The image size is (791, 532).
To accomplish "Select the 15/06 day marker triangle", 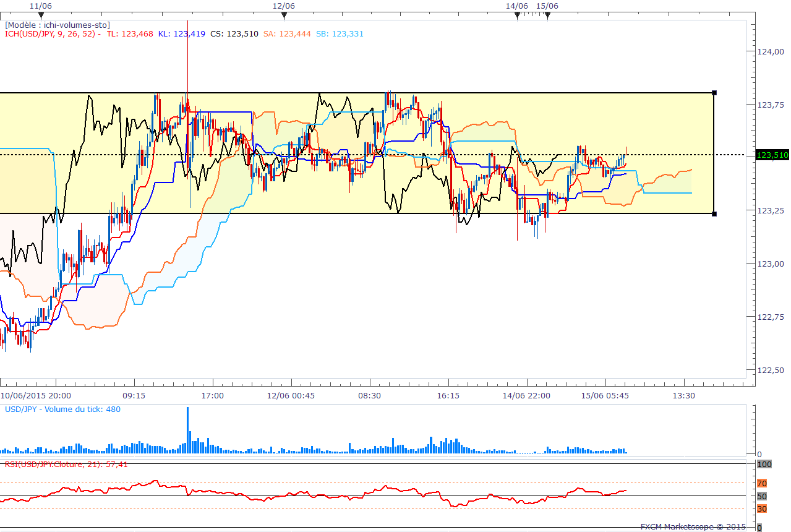I will 547,15.
